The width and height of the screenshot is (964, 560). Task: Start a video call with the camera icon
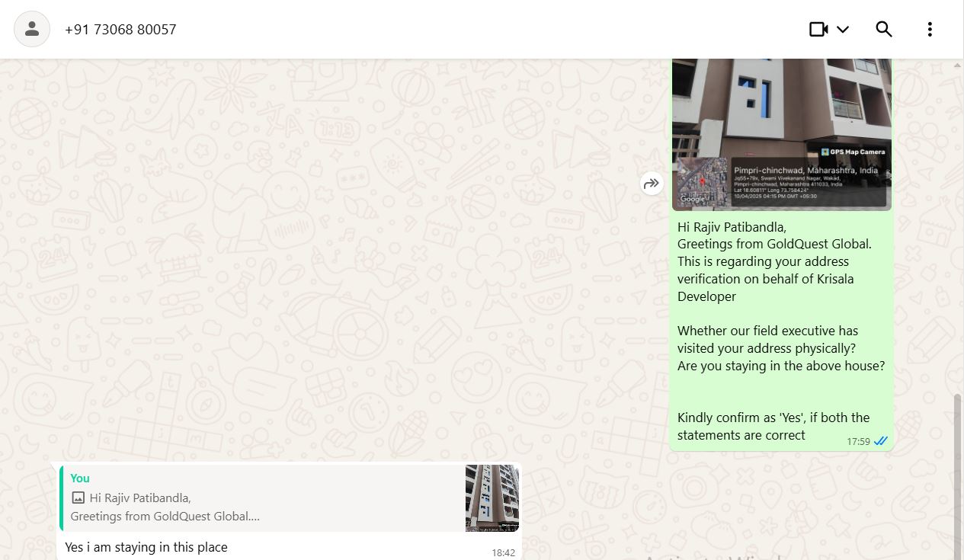(x=818, y=29)
